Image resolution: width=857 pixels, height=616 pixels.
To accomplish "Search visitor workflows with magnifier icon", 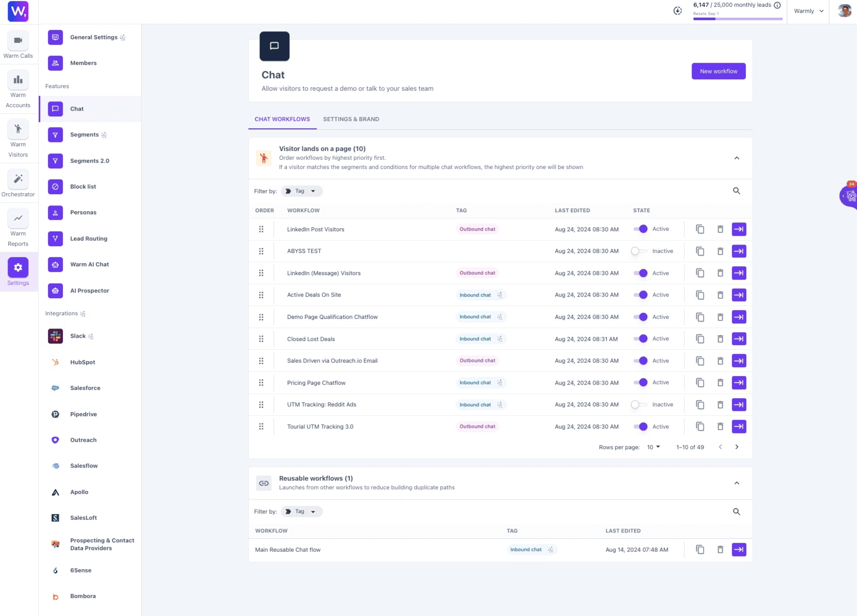I will tap(736, 191).
